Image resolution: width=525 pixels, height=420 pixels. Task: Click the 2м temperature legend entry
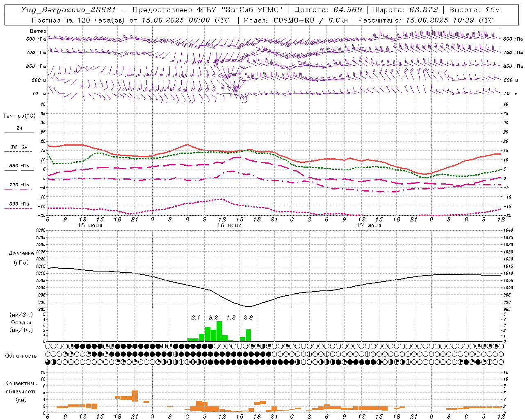coord(19,128)
